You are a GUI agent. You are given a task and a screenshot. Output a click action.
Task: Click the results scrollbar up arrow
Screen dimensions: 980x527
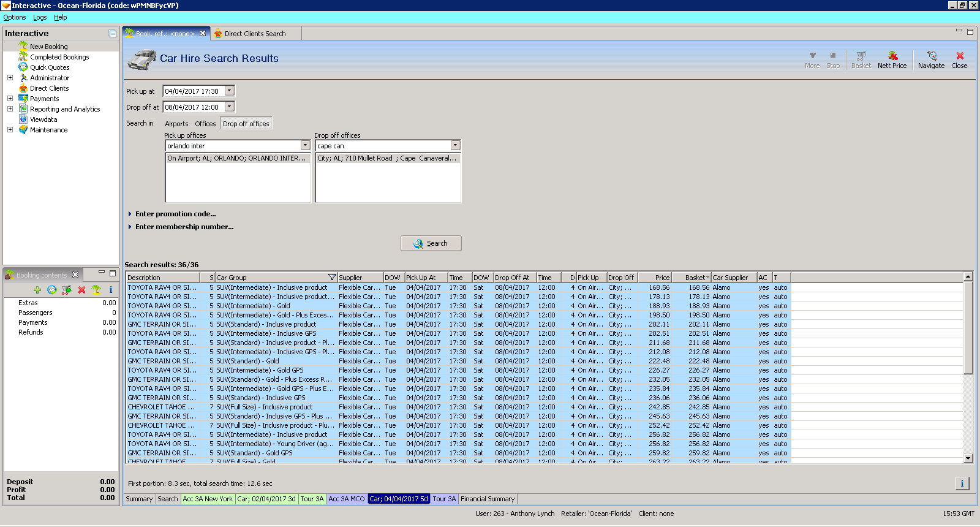coord(968,277)
